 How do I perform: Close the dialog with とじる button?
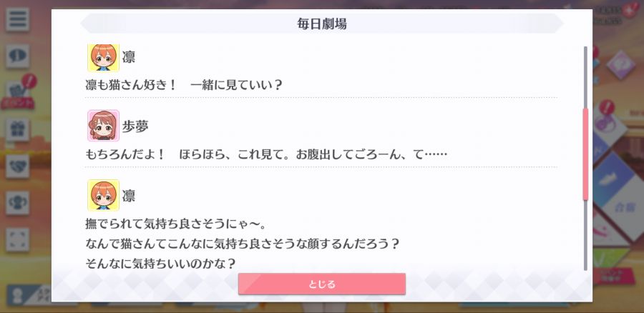[321, 284]
